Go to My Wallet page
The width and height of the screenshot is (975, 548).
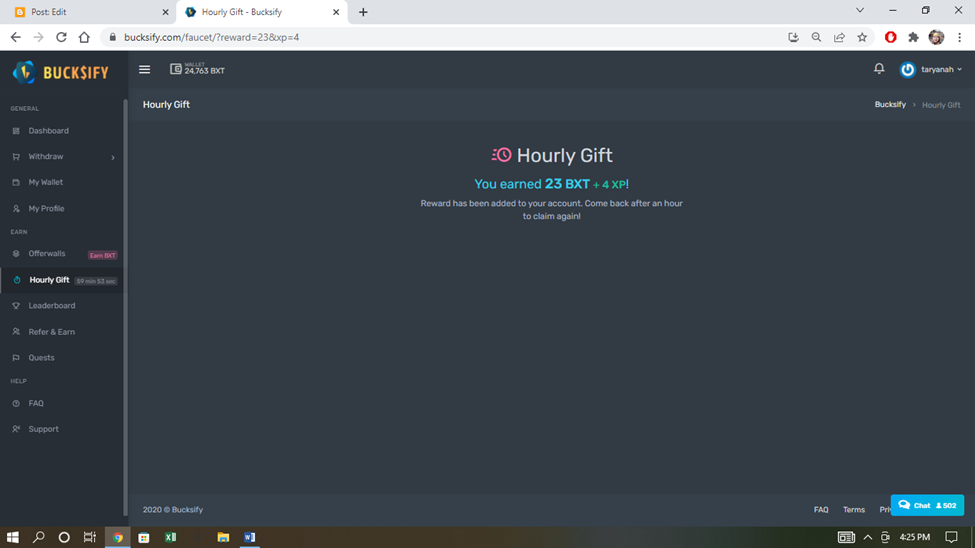point(45,182)
